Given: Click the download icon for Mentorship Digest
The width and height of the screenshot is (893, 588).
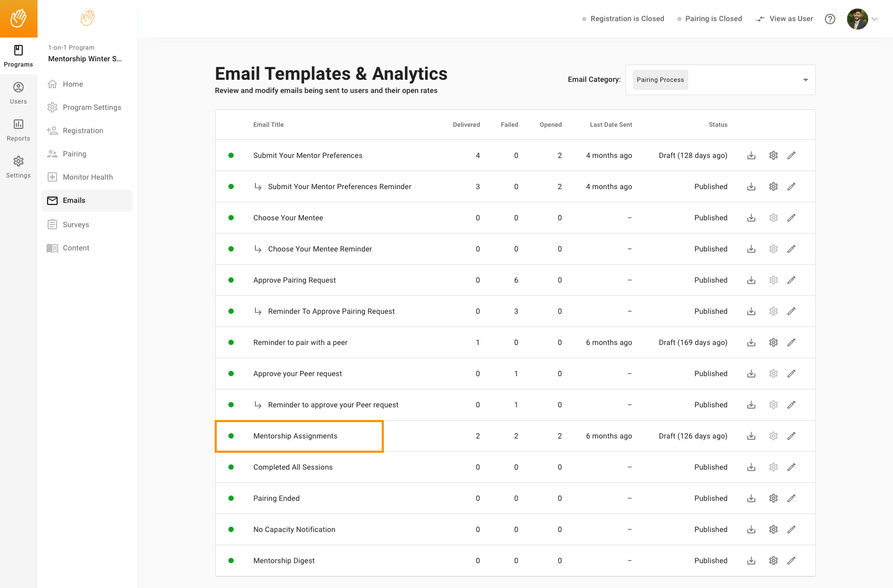Looking at the screenshot, I should click(751, 561).
